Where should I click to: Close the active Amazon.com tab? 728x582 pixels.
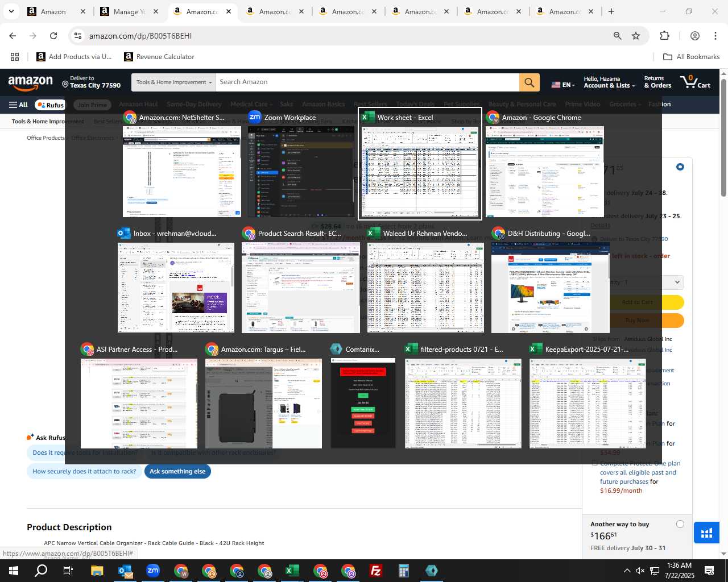point(229,11)
